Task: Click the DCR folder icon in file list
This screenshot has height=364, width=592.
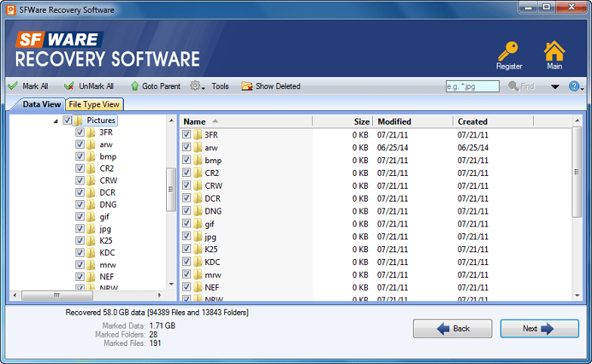Action: 198,198
